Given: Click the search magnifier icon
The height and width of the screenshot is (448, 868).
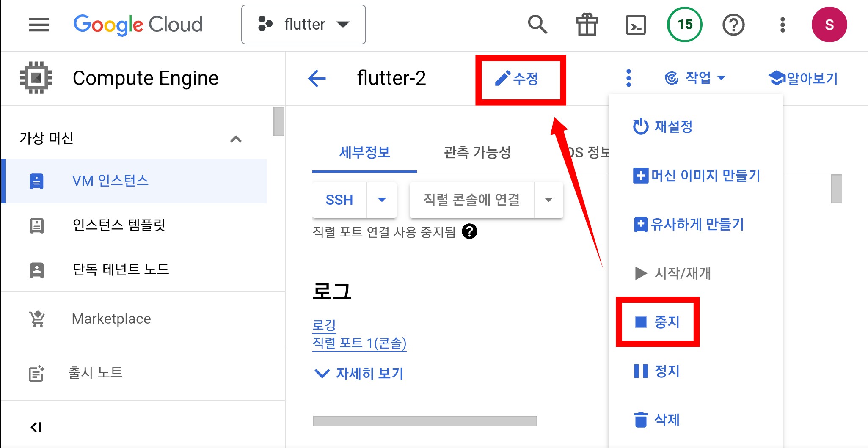Looking at the screenshot, I should (x=537, y=25).
